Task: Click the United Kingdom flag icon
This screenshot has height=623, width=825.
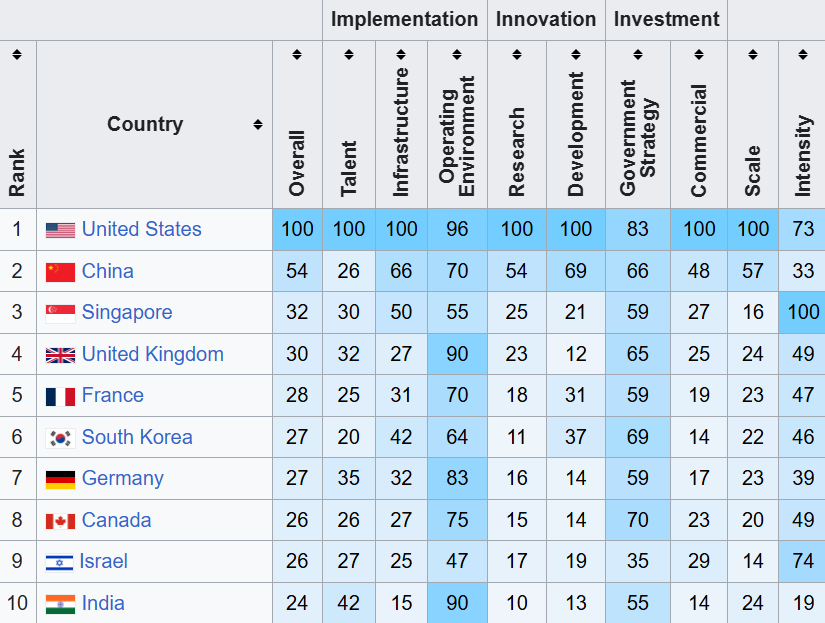Action: click(x=60, y=355)
